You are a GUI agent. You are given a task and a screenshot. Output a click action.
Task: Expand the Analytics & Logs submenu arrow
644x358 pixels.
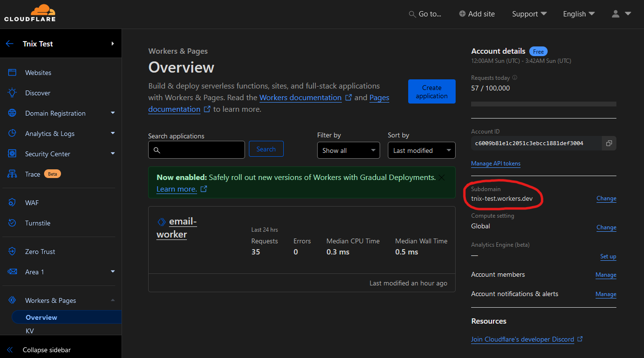tap(113, 134)
